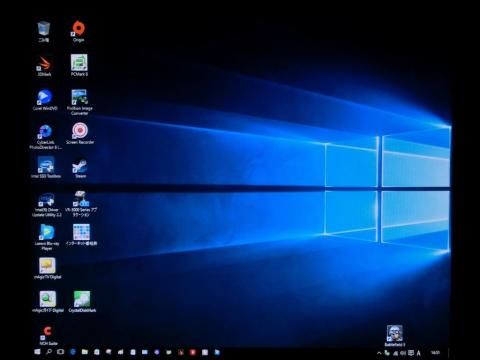Click the Show Desktop strip at taskbar edge
The height and width of the screenshot is (360, 480).
coord(449,353)
